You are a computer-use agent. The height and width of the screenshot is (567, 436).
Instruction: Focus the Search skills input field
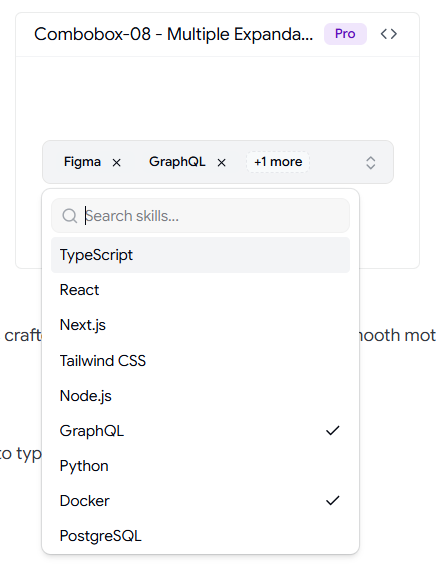click(200, 216)
